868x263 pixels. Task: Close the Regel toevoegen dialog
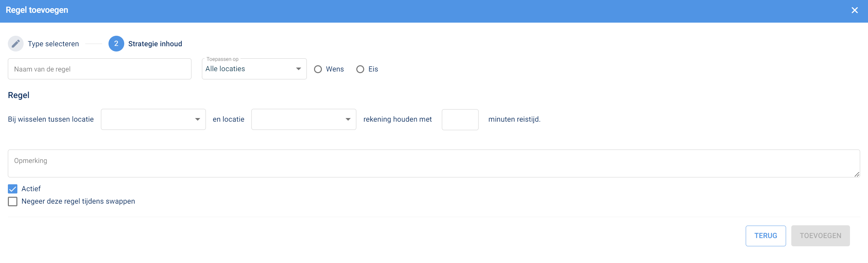[x=855, y=10]
